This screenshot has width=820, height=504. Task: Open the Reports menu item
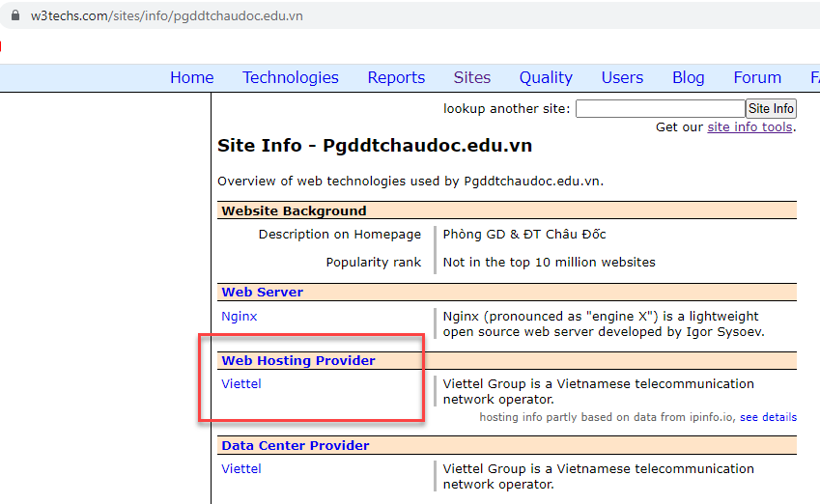click(x=396, y=77)
